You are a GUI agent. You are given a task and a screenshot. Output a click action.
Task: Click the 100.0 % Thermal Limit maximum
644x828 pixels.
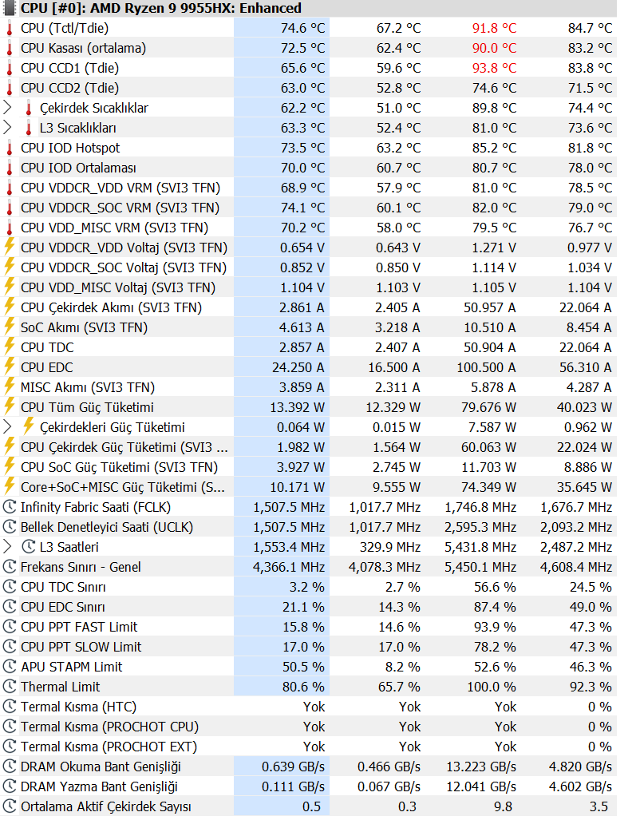point(492,687)
